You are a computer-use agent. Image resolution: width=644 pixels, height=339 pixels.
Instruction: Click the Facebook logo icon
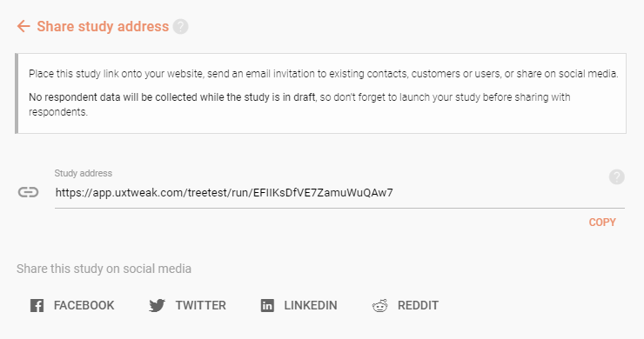tap(37, 305)
